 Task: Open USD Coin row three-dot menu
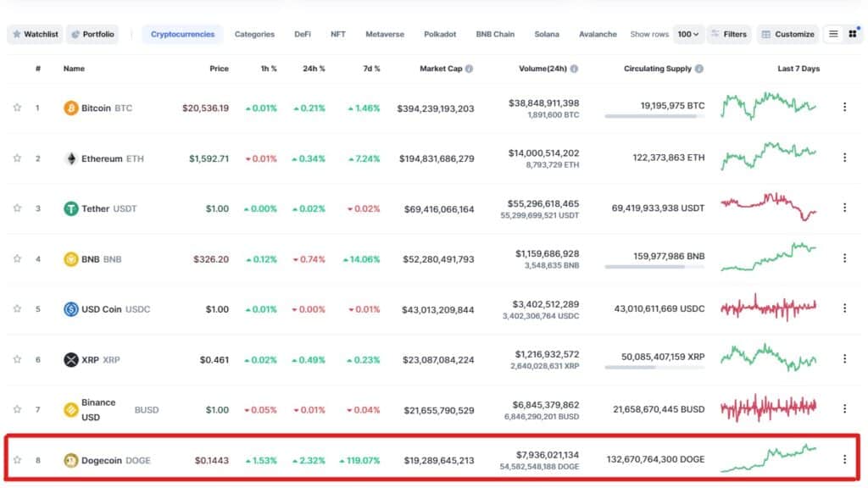[844, 308]
